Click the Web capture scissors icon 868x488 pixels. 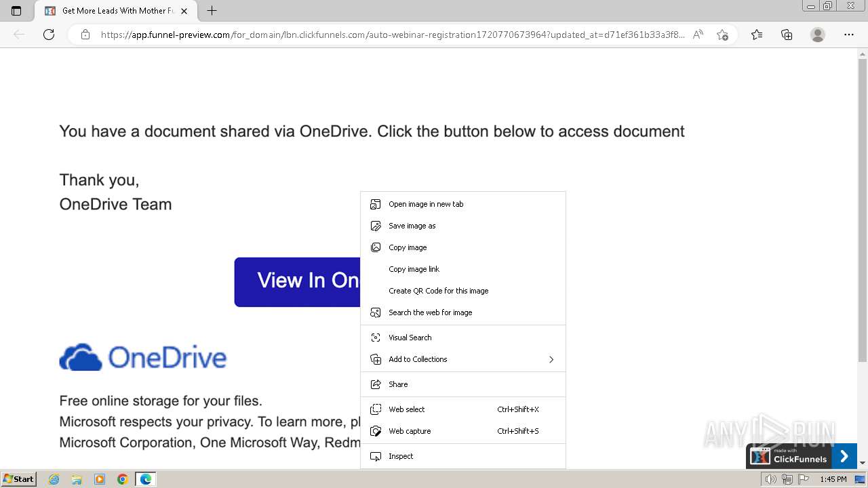pos(376,431)
